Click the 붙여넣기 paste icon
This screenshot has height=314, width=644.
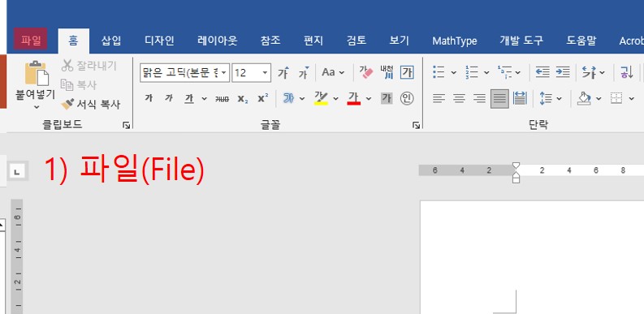(37, 74)
